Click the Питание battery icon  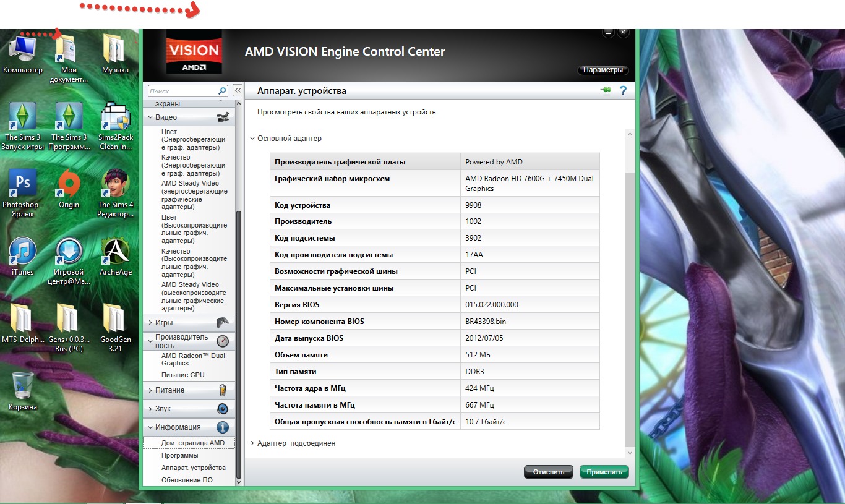pyautogui.click(x=223, y=390)
